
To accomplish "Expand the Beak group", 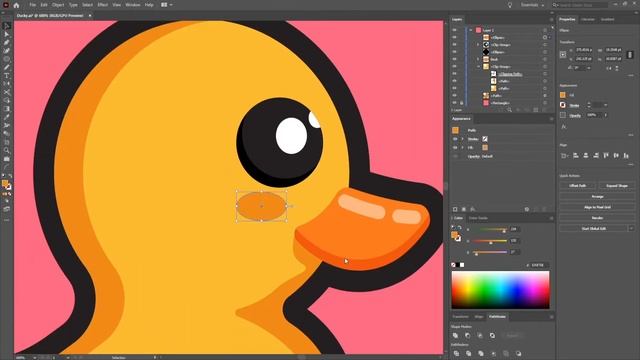I will point(478,59).
